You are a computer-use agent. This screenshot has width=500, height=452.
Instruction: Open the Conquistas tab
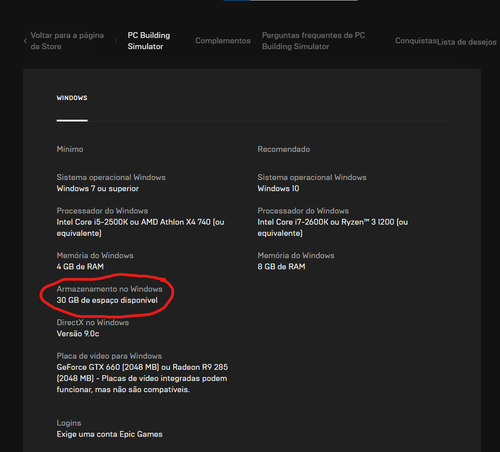416,41
